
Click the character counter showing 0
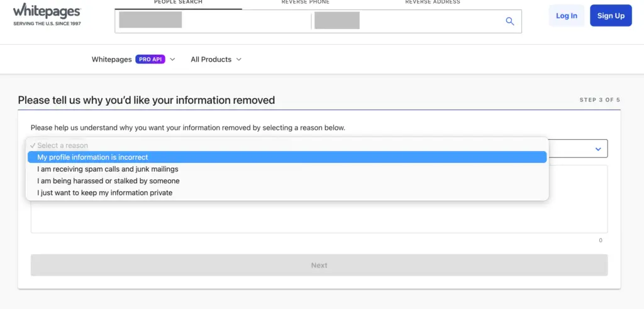[601, 240]
